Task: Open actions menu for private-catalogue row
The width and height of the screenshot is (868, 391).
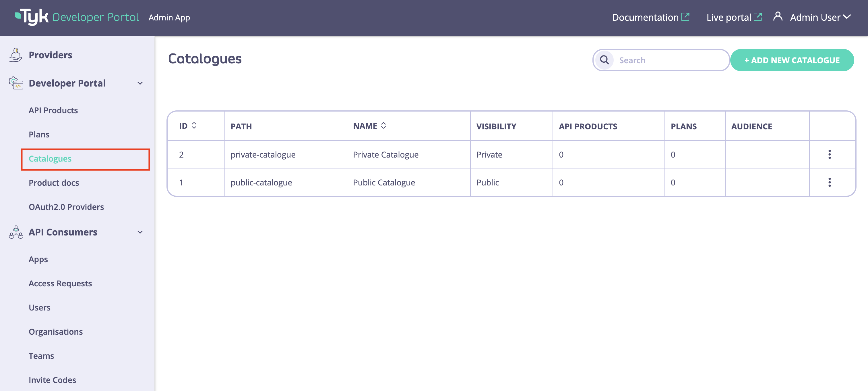Action: [x=829, y=154]
